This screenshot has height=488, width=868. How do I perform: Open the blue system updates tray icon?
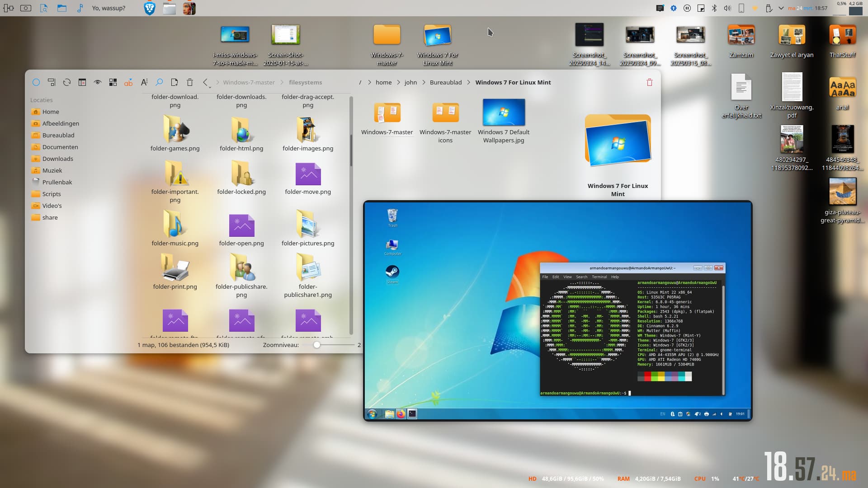pos(674,8)
